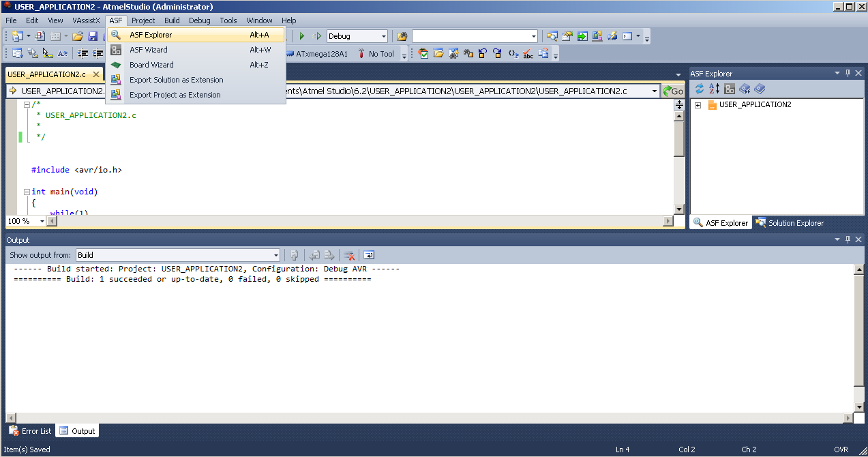
Task: Collapse the main function outline in code editor
Action: point(26,192)
